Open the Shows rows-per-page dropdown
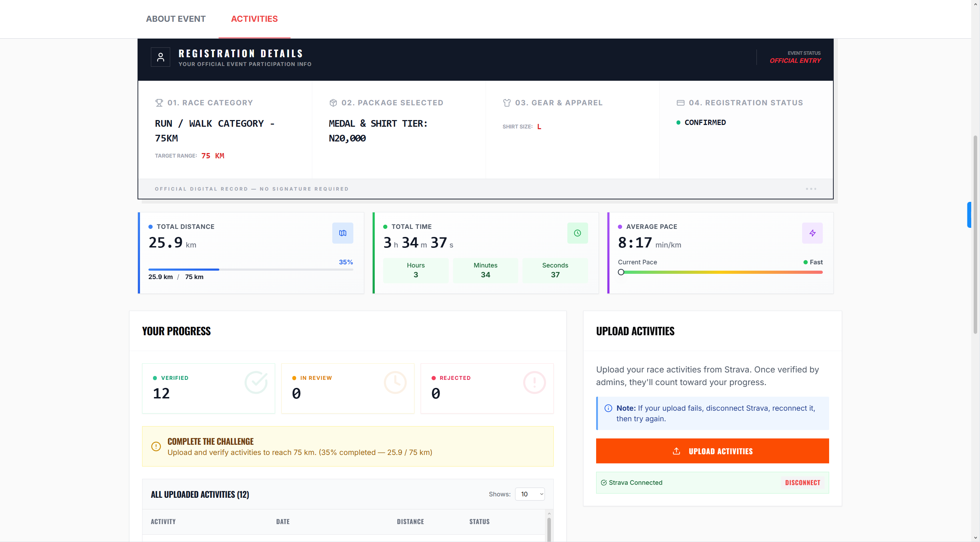 tap(529, 494)
